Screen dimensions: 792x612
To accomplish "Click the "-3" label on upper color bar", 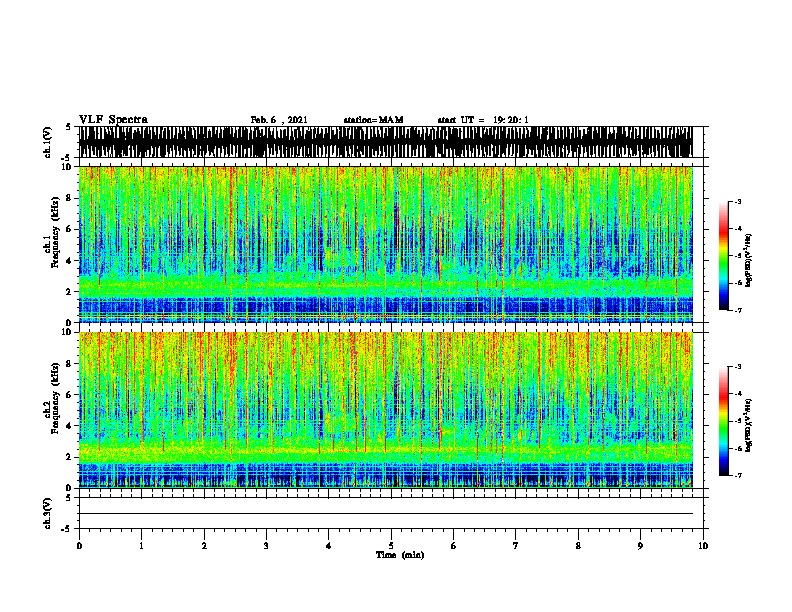I will tap(738, 201).
